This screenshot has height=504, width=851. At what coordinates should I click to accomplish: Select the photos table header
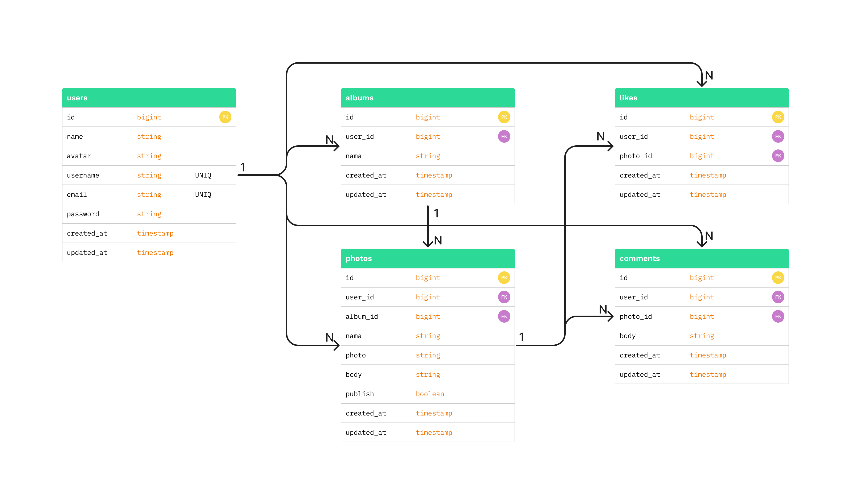pyautogui.click(x=427, y=259)
